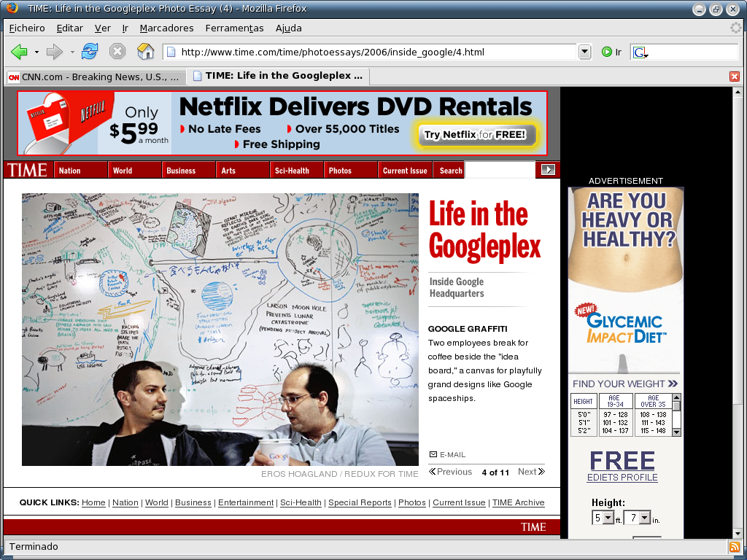The height and width of the screenshot is (560, 747).
Task: Open the Editar menu
Action: [x=69, y=28]
